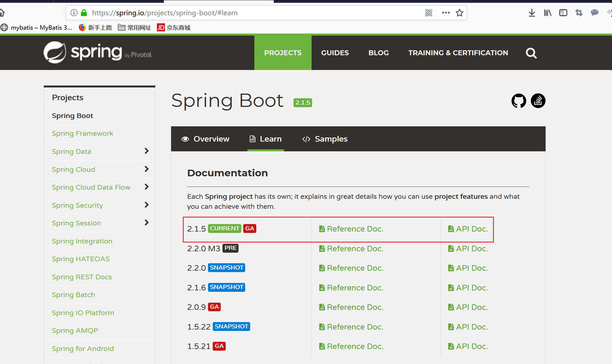Click the search magnifier in the navigation bar
Viewport: 612px width, 364px height.
click(x=531, y=53)
